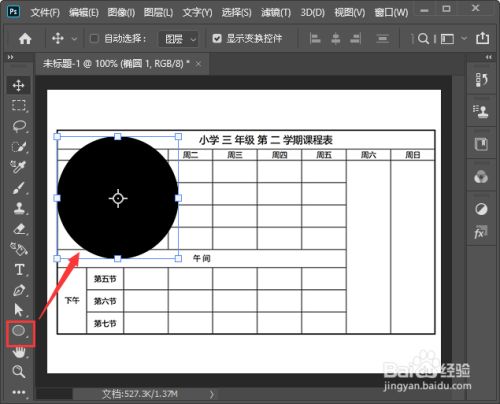The width and height of the screenshot is (500, 404).
Task: Select the Brush tool
Action: pyautogui.click(x=19, y=188)
